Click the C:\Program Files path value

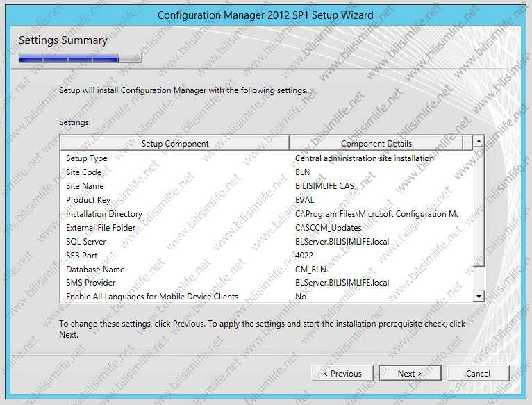tap(376, 214)
